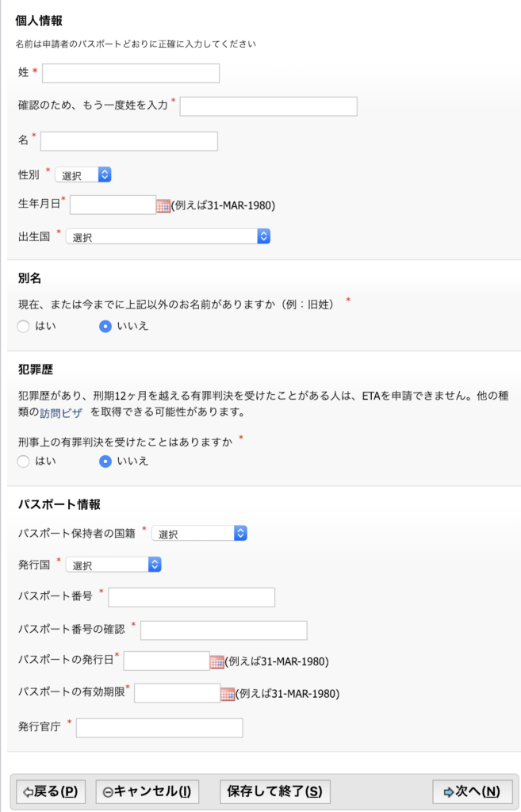Image resolution: width=521 pixels, height=812 pixels.
Task: Open calendar icon for パスポートの発行日
Action: point(217,662)
